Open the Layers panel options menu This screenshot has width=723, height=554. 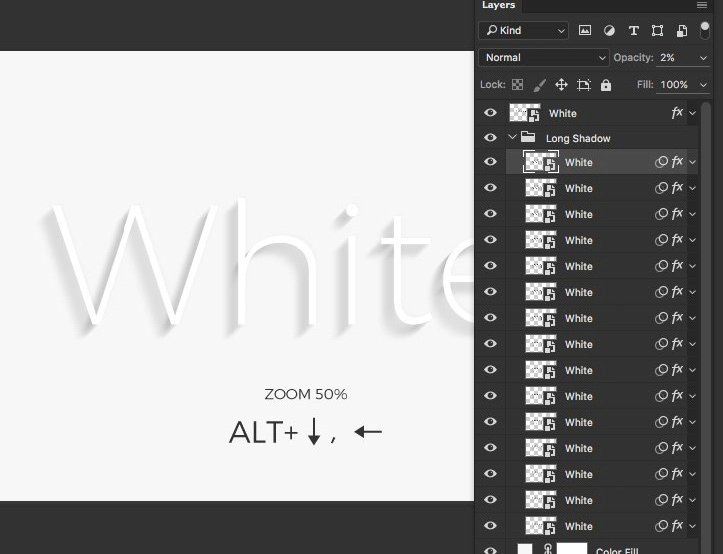(x=702, y=6)
